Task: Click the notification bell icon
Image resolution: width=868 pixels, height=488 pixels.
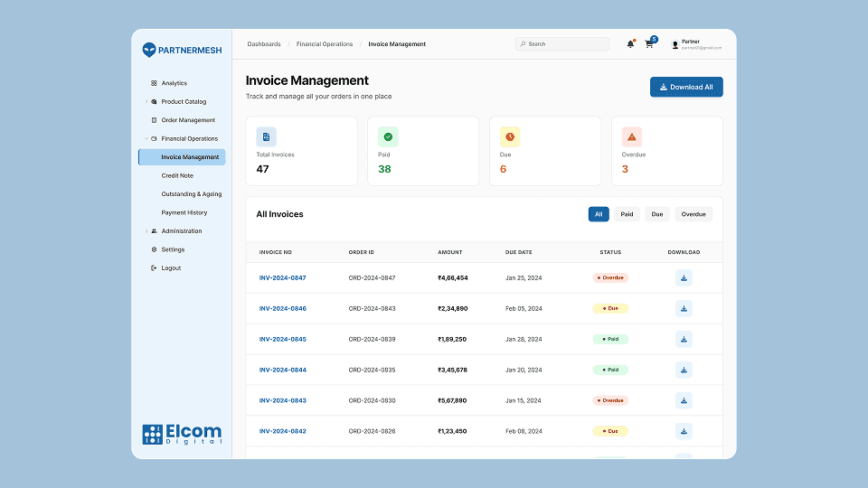Action: pos(630,44)
